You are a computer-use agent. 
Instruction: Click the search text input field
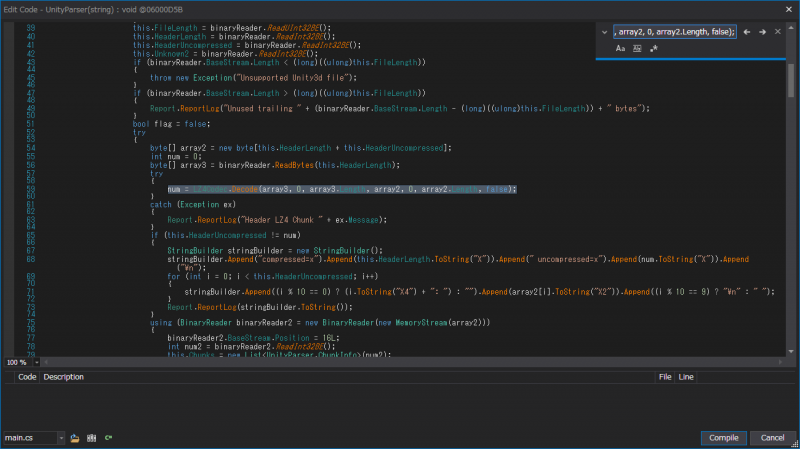(675, 32)
